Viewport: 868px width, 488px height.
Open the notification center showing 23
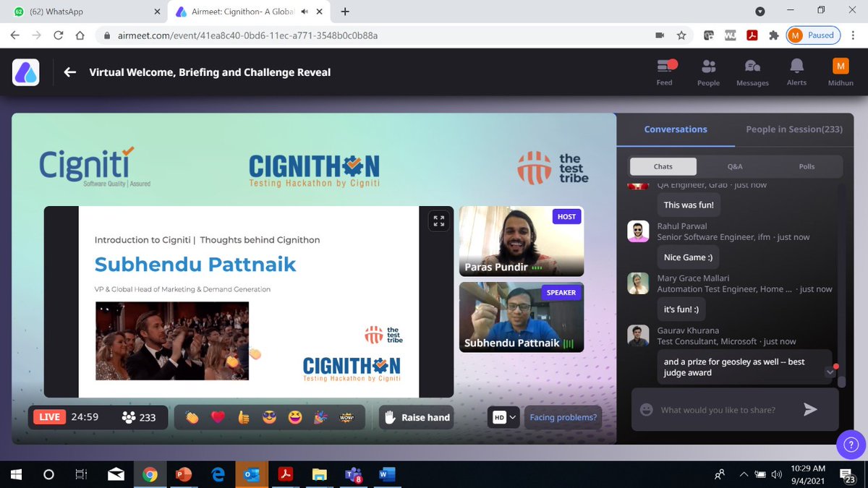pos(848,475)
